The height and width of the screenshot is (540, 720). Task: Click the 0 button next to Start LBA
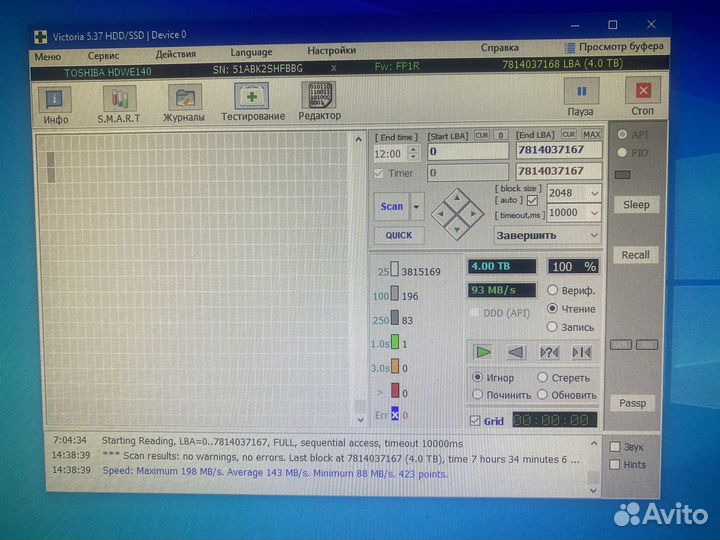click(501, 135)
